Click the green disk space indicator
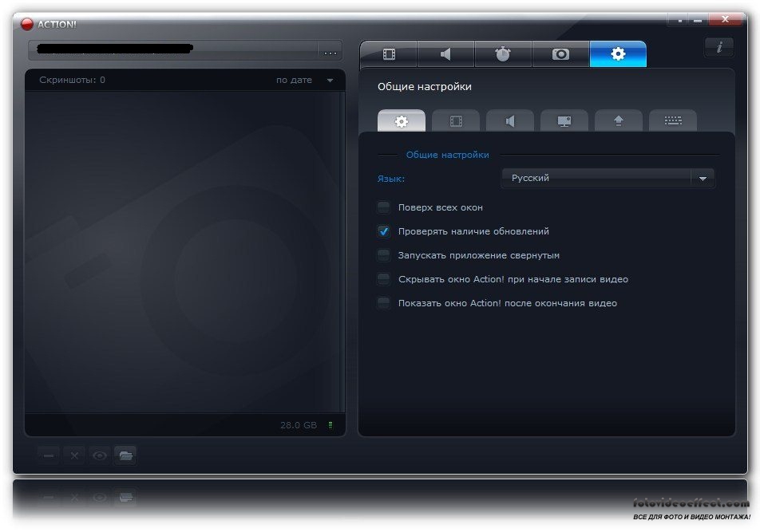The image size is (760, 532). (331, 425)
